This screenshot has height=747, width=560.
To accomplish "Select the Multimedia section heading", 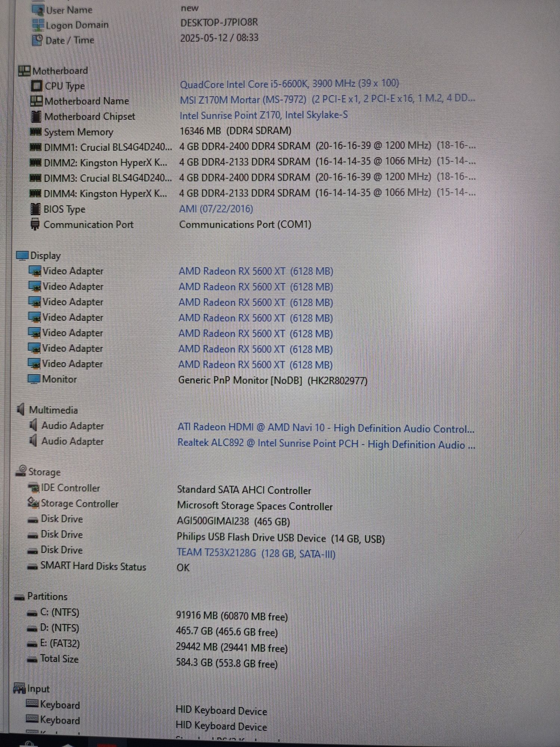I will click(x=53, y=410).
